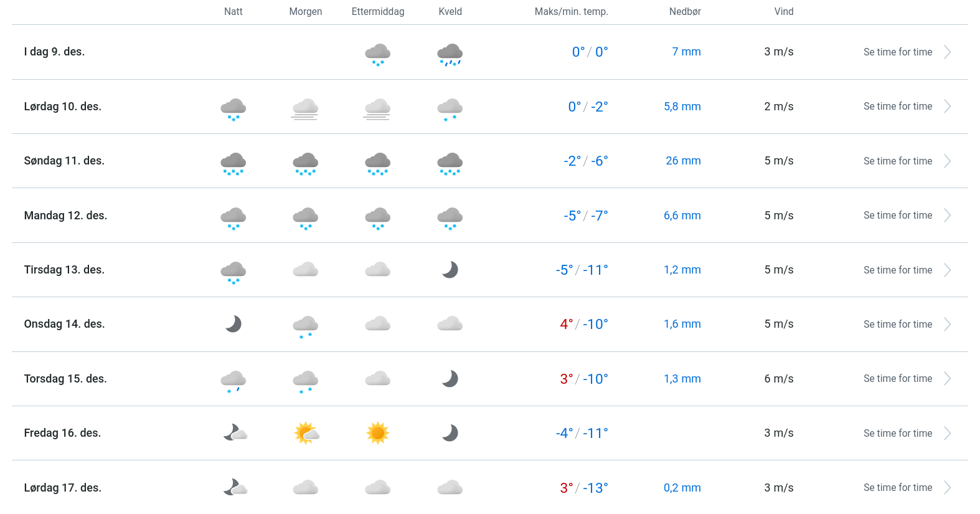Click cloudy moon icon for Lørdag 17. Natt
Screen dimensions: 980x514
pos(235,487)
